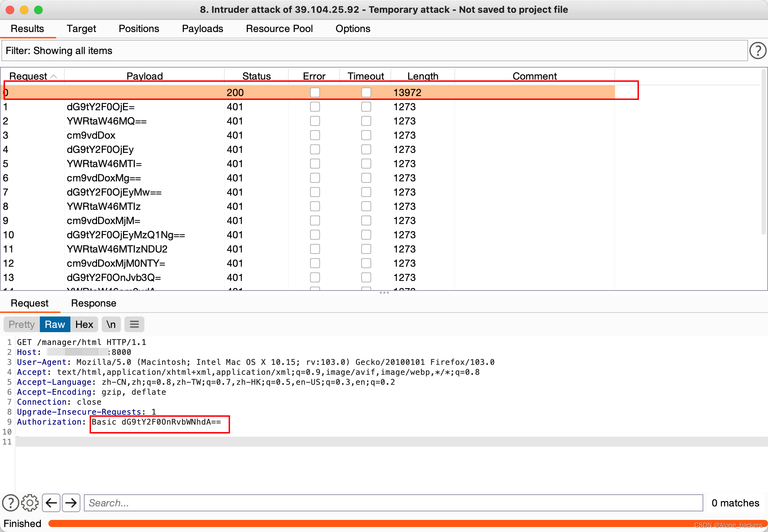Toggle the \n non-printable characters button
Viewport: 768px width, 532px height.
click(x=111, y=324)
